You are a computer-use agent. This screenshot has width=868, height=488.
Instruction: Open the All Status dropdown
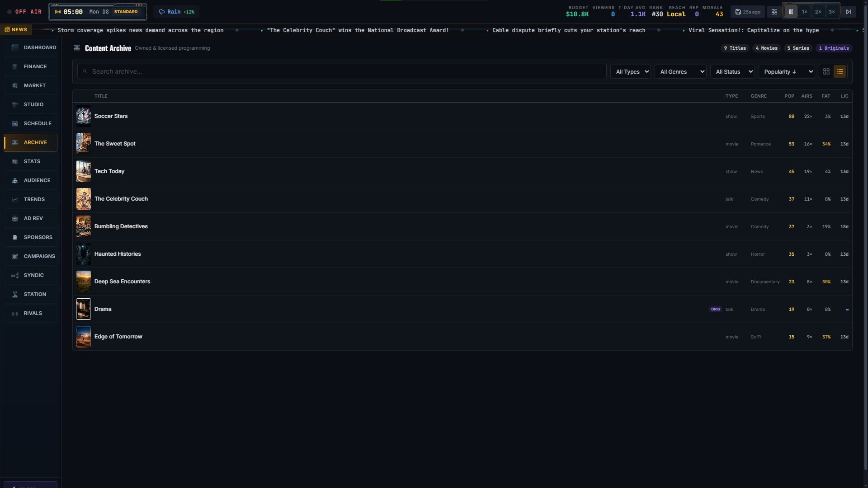click(732, 71)
